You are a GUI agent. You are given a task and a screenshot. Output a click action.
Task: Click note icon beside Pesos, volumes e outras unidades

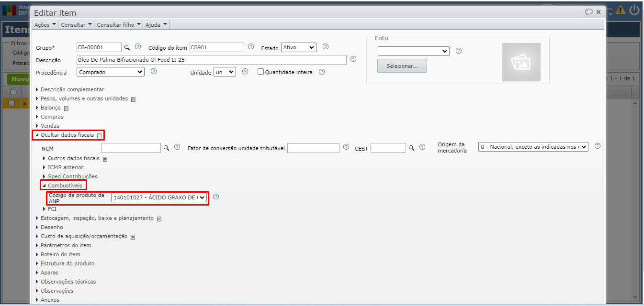click(133, 99)
